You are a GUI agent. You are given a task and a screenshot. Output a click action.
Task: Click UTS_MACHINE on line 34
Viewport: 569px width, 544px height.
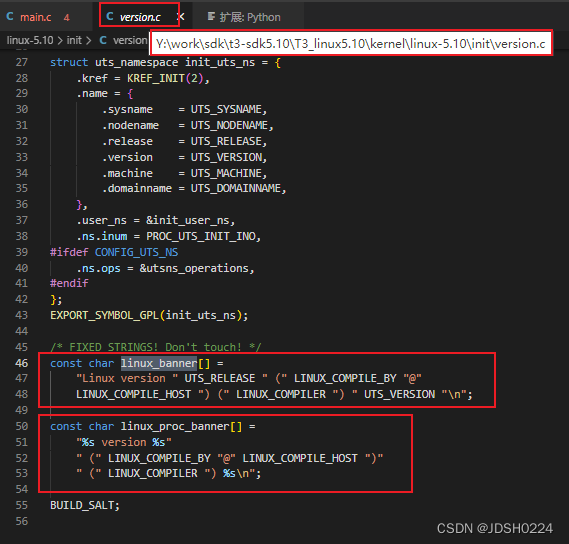[x=226, y=173]
